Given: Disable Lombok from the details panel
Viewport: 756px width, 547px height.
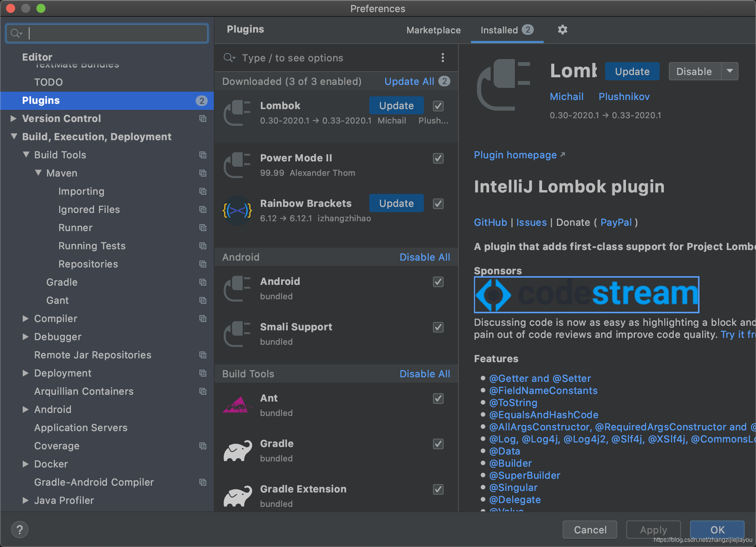Looking at the screenshot, I should 694,71.
